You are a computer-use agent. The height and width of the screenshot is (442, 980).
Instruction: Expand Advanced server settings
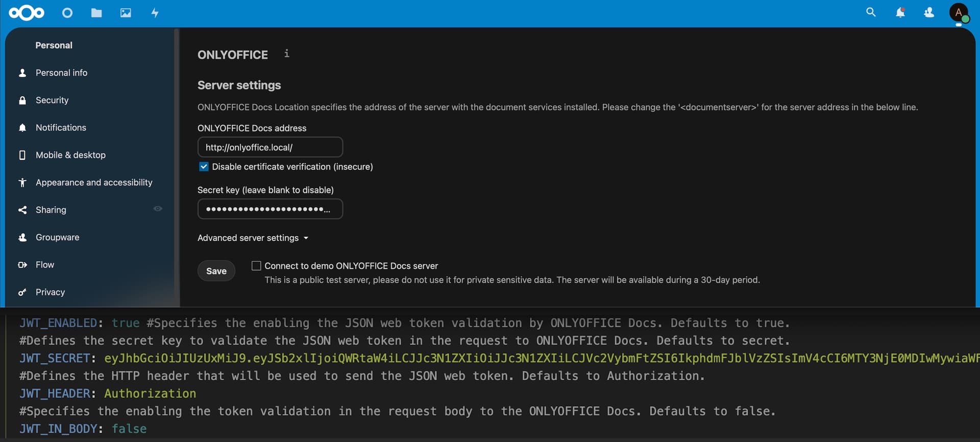coord(253,238)
